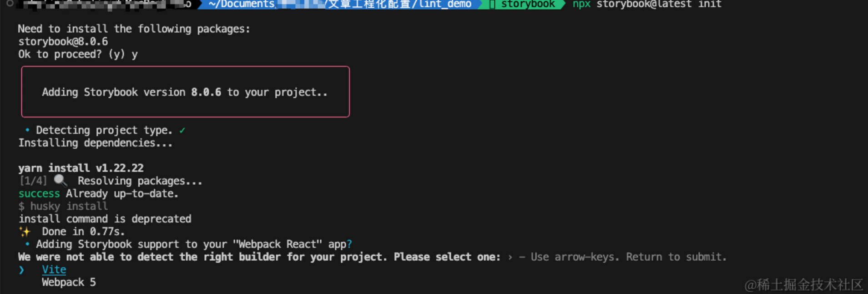Choose the Webpack 5 builder option
The image size is (868, 294).
coord(69,282)
